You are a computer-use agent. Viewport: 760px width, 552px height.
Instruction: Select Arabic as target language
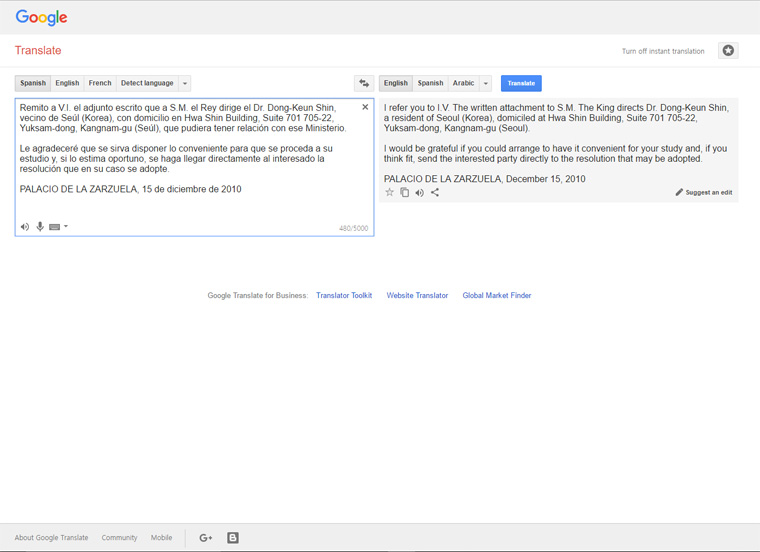point(463,83)
